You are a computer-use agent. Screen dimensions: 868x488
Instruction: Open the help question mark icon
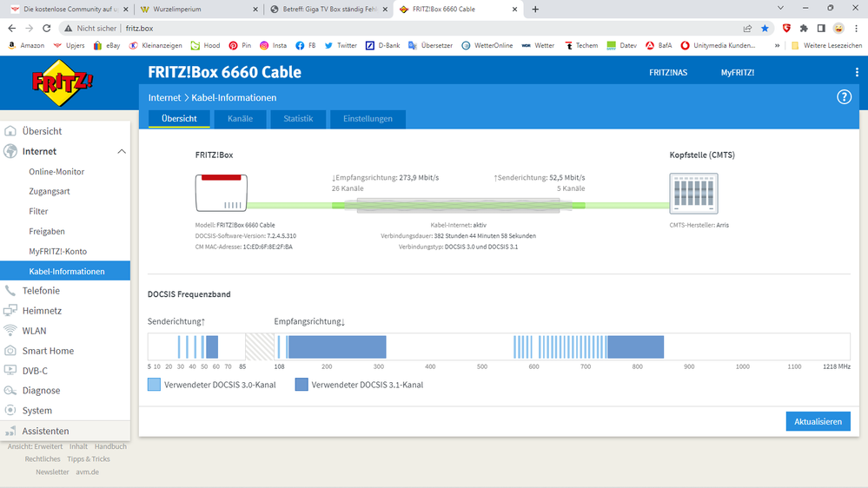[x=844, y=97]
